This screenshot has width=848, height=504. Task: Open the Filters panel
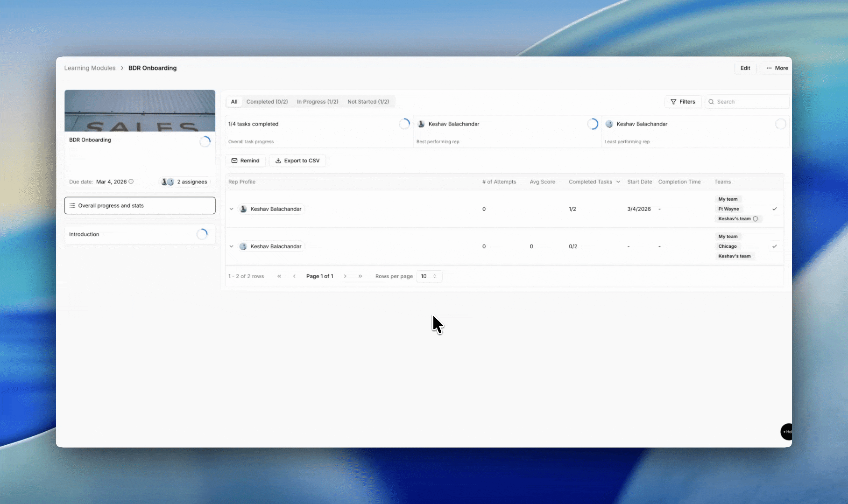click(683, 102)
